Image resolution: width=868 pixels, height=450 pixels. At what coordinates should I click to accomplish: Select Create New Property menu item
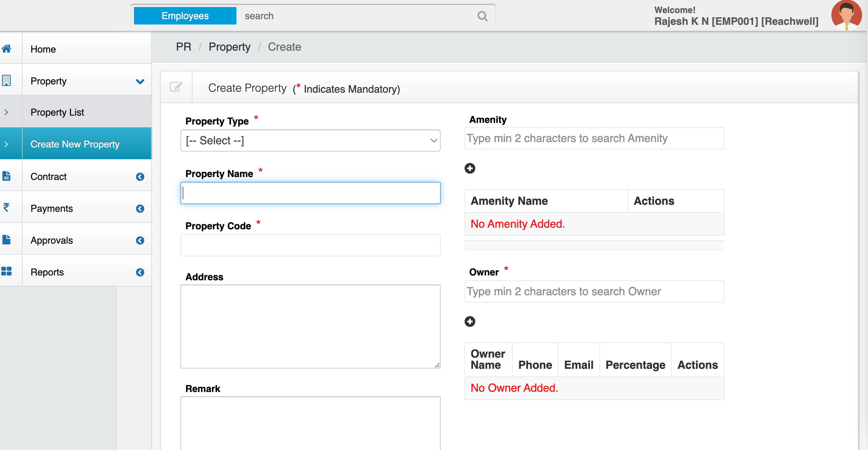pos(75,144)
